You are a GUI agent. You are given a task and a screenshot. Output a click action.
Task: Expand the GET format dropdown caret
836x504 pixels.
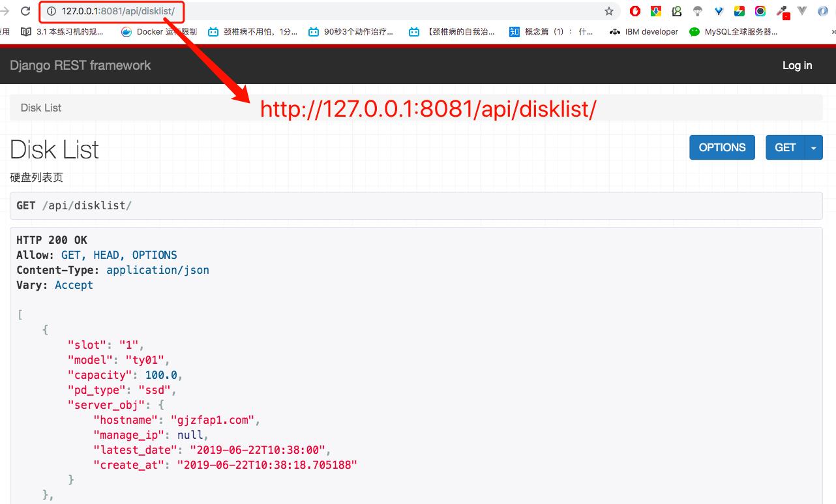[x=814, y=147]
